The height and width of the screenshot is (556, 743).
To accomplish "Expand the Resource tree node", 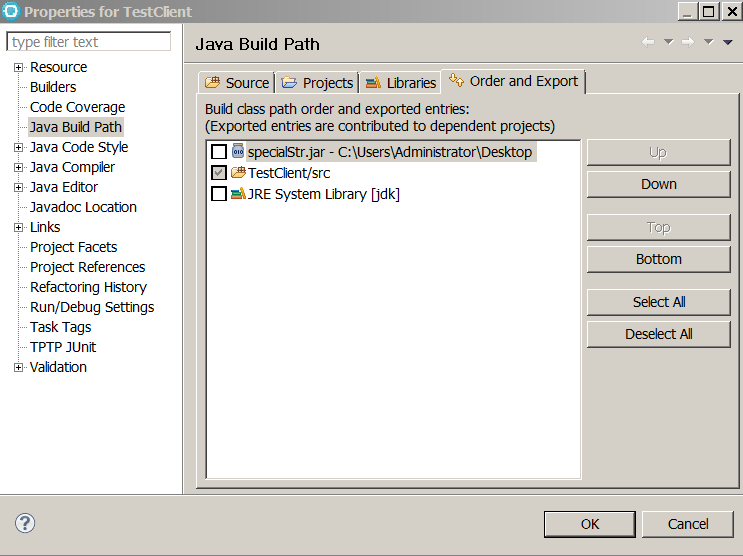I will (18, 67).
